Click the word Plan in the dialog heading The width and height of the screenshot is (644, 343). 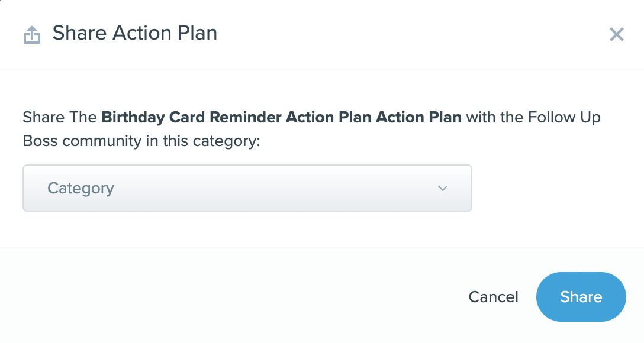[x=197, y=33]
